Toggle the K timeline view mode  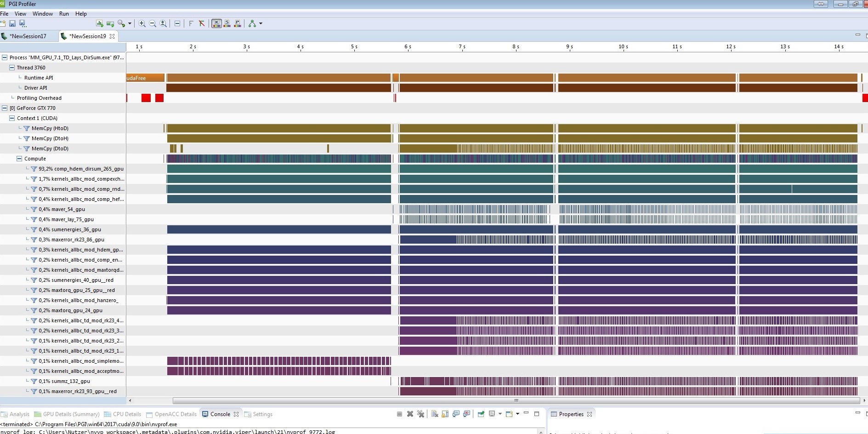(216, 23)
